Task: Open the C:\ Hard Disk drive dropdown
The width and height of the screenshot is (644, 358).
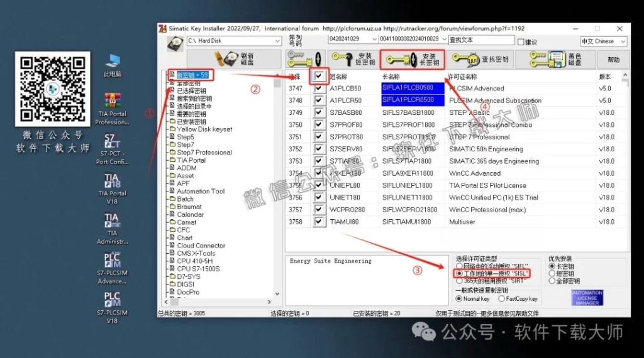Action: (277, 41)
